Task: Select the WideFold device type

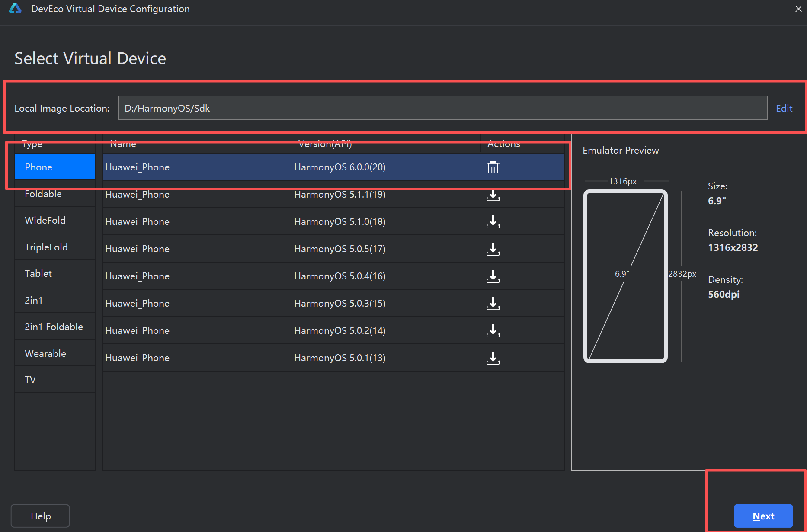Action: click(54, 220)
